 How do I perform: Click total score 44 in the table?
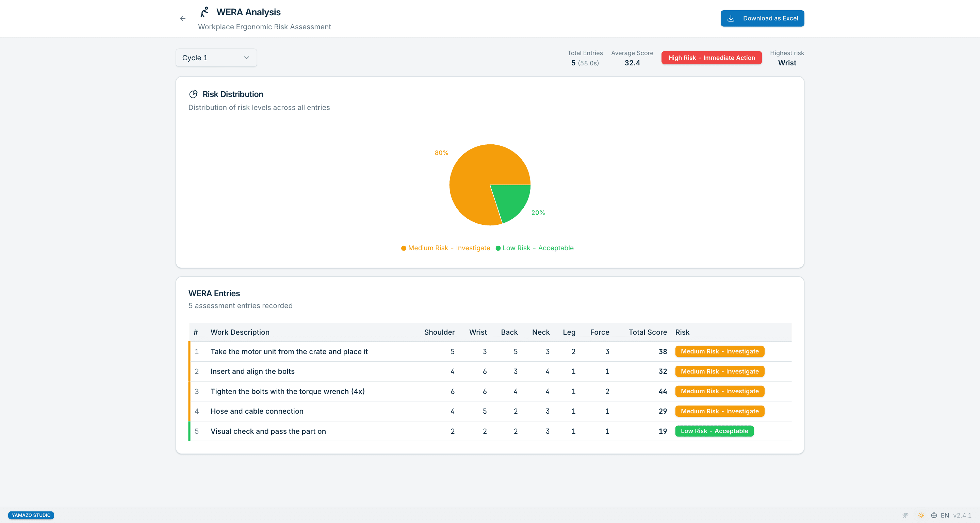pos(663,391)
